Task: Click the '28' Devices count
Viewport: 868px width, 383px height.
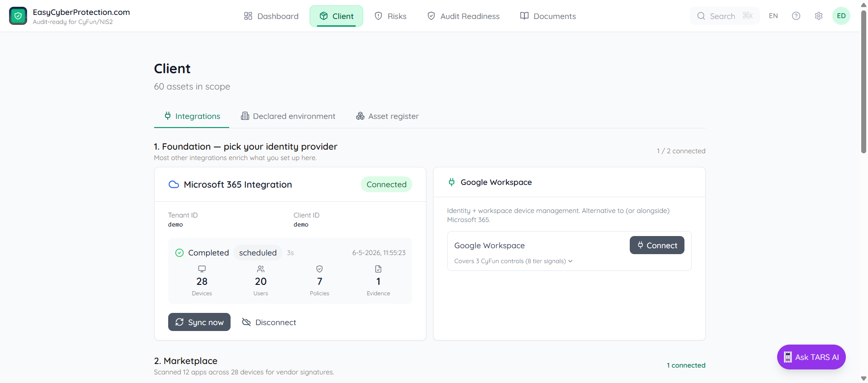Action: tap(202, 281)
